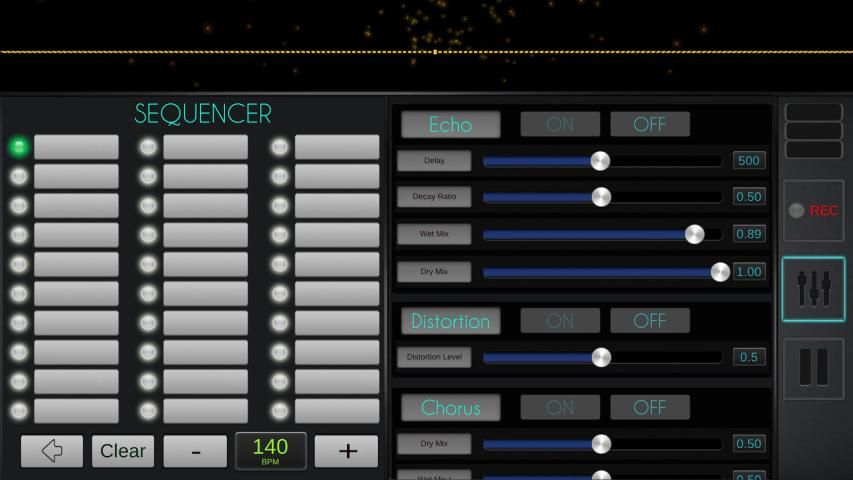Click the Distortion section header label
Viewport: 853px width, 480px height.
point(450,321)
